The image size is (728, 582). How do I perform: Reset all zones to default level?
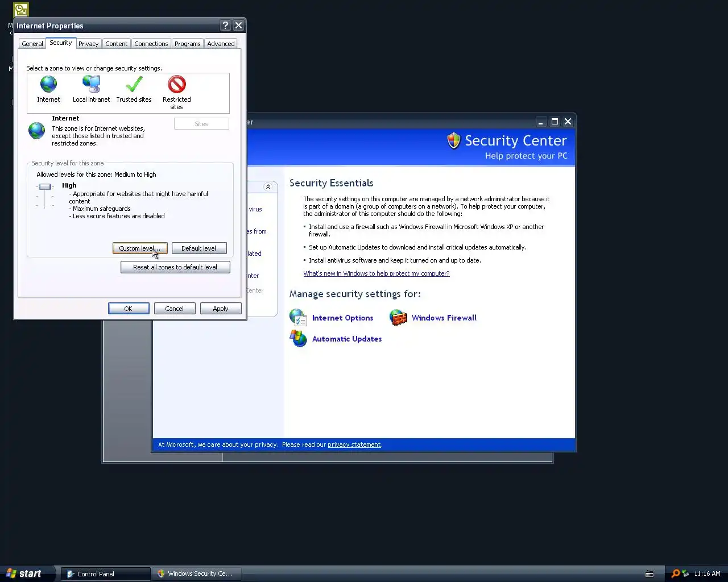pos(175,267)
